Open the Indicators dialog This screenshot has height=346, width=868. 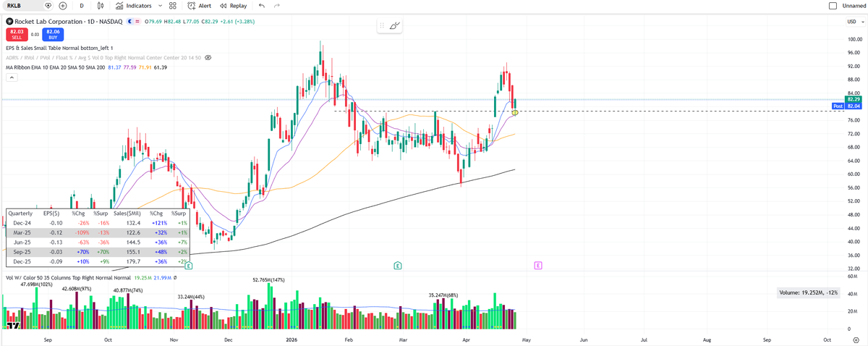point(134,5)
